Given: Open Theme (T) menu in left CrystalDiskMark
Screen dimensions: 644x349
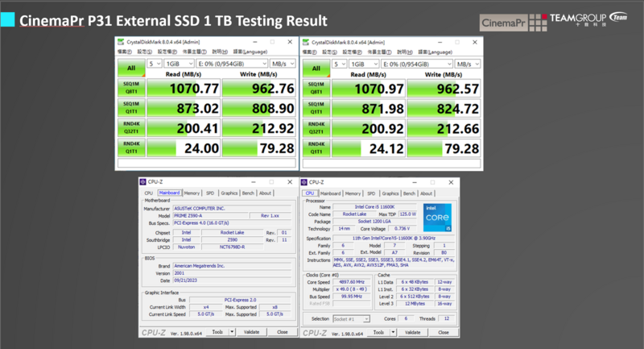Looking at the screenshot, I should 194,52.
